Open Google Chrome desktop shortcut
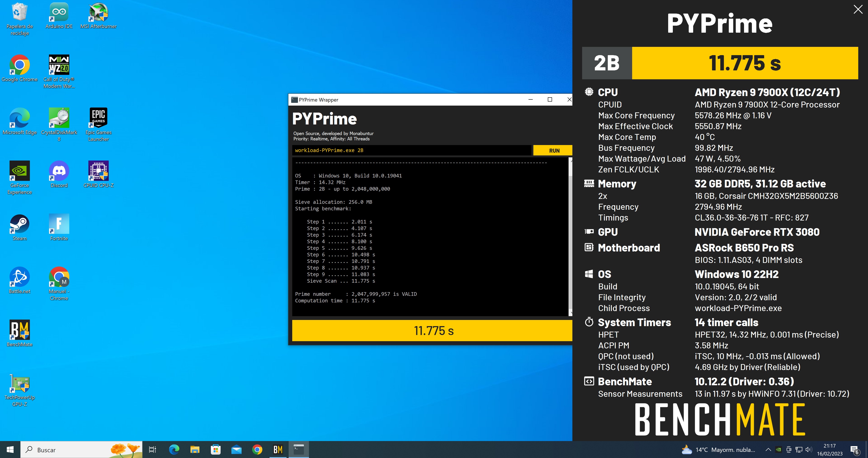The height and width of the screenshot is (458, 868). [19, 69]
